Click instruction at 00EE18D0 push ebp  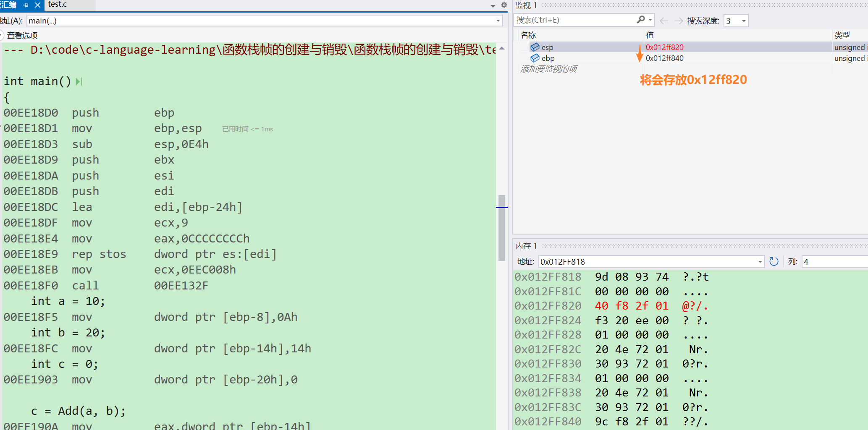pos(89,113)
